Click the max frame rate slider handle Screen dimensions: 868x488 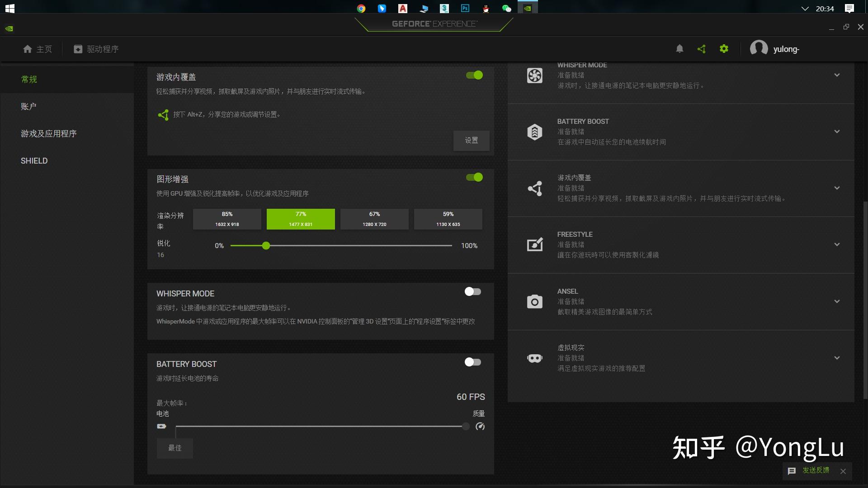[466, 426]
